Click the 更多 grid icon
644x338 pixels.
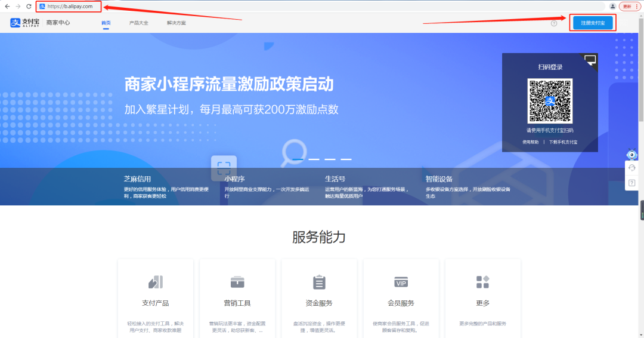click(482, 282)
